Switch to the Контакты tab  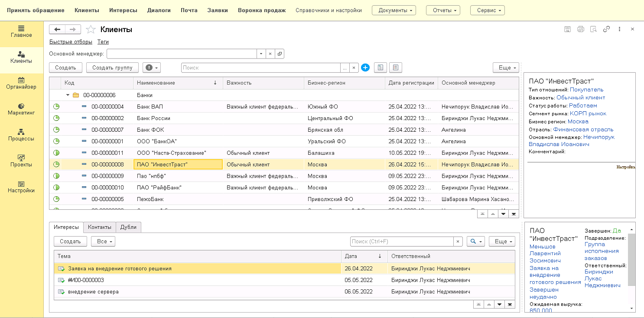[x=100, y=227]
